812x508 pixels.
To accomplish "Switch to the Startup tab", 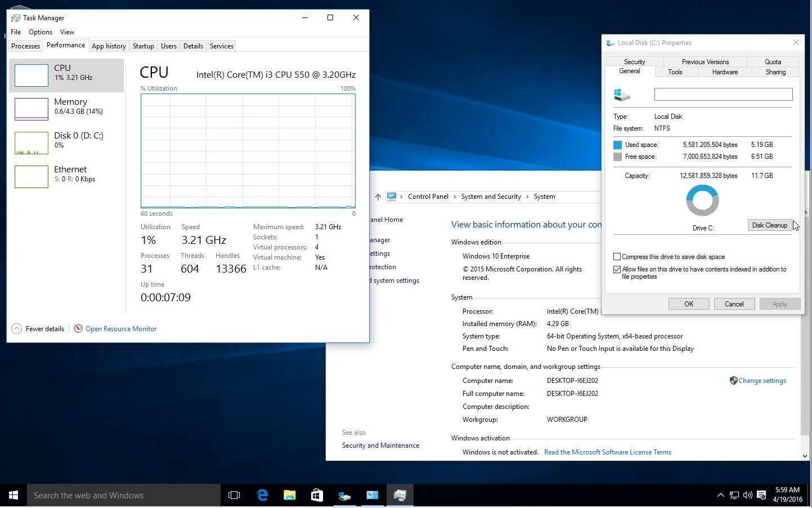I will [143, 46].
